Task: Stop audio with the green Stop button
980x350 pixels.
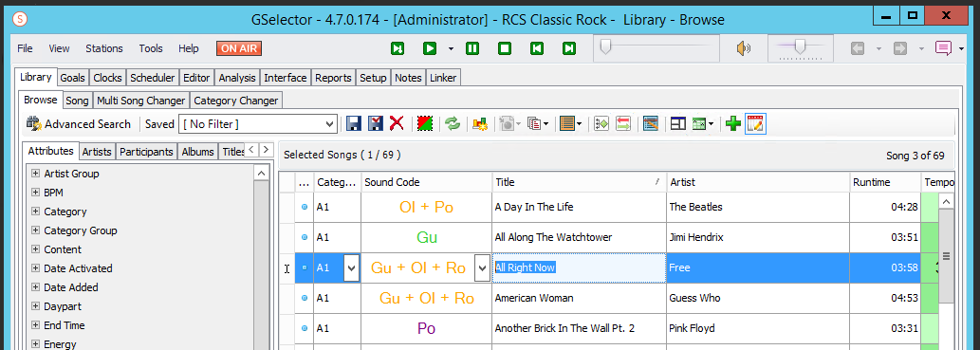Action: click(x=505, y=48)
